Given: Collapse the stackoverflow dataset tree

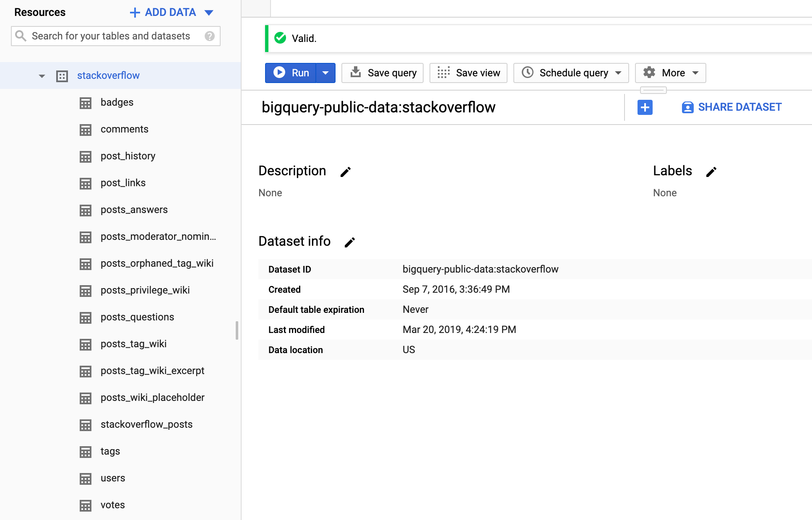Looking at the screenshot, I should tap(41, 76).
